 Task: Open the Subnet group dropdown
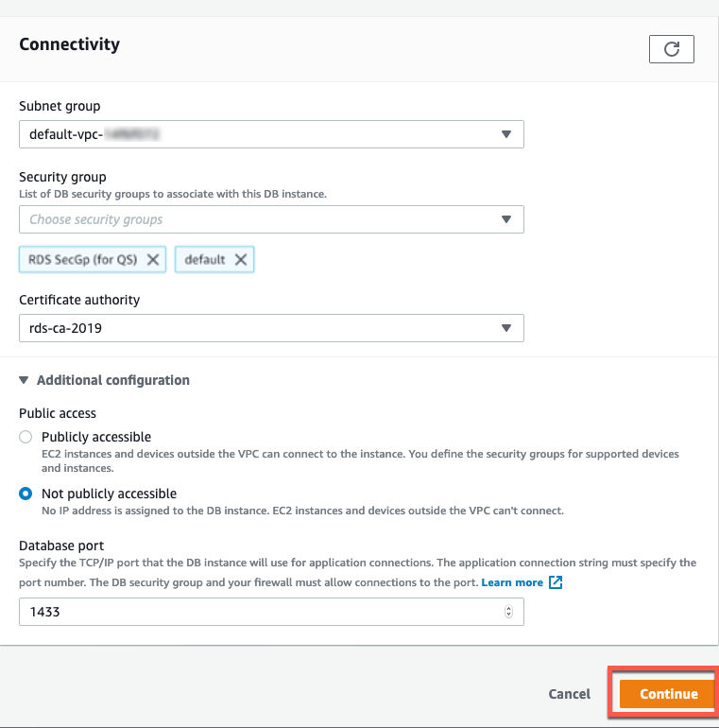(x=270, y=134)
